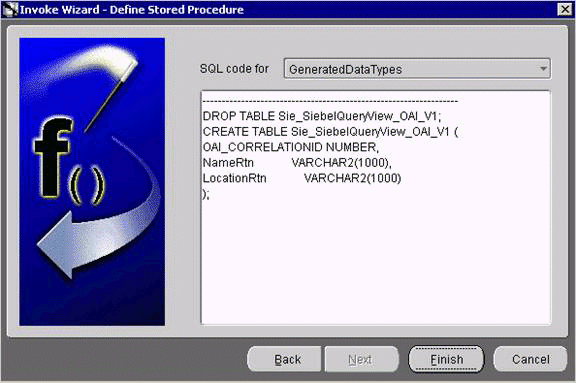Click Finish to complete the wizard
The width and height of the screenshot is (576, 383).
[446, 359]
